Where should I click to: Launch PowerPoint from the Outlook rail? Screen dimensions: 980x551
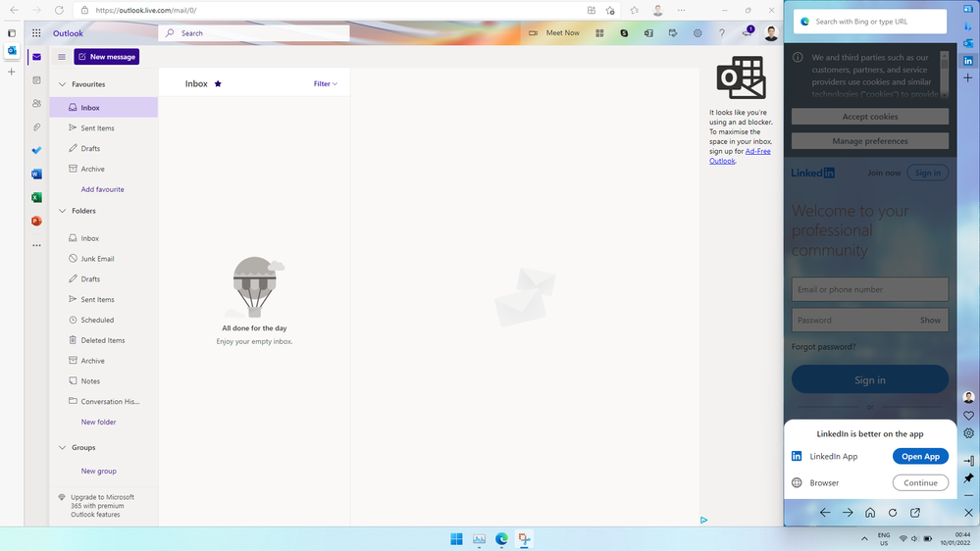(36, 222)
